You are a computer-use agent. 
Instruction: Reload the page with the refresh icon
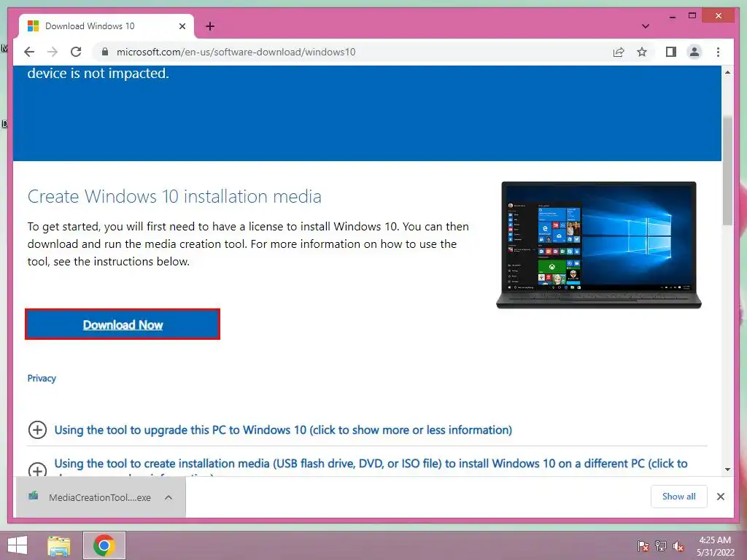coord(76,52)
